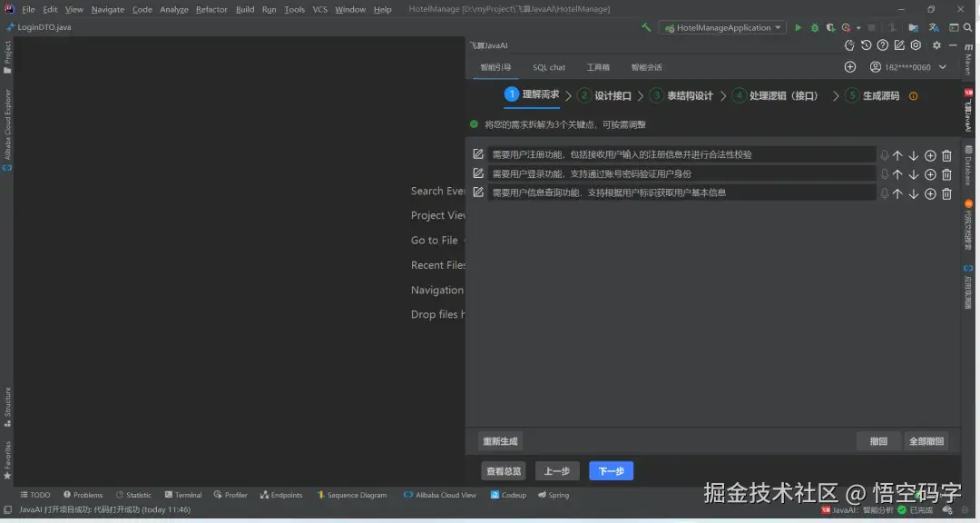Open the Analyze menu
Image resolution: width=980 pixels, height=523 pixels.
(173, 9)
